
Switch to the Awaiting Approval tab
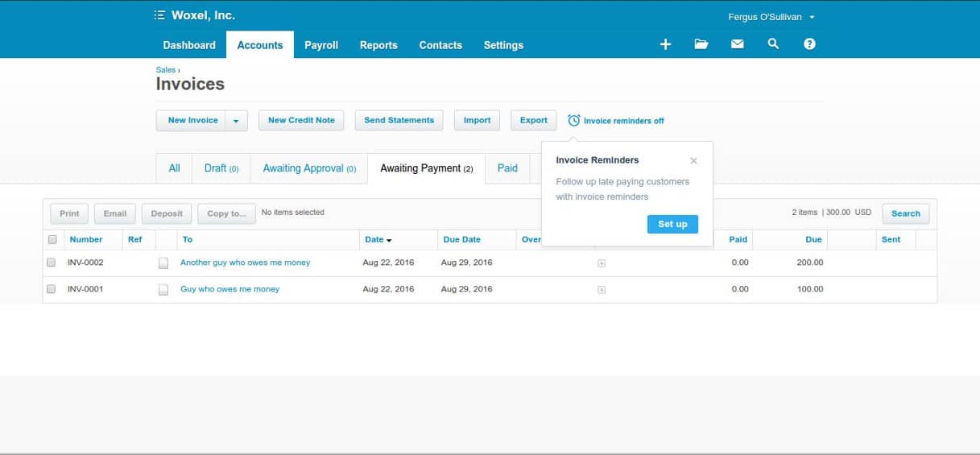tap(308, 168)
